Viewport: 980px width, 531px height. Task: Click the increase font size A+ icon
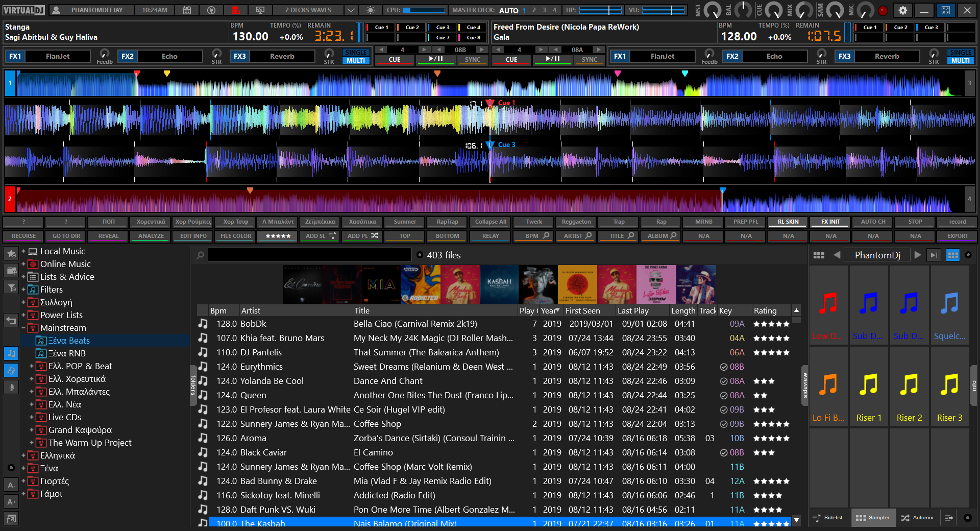11,502
